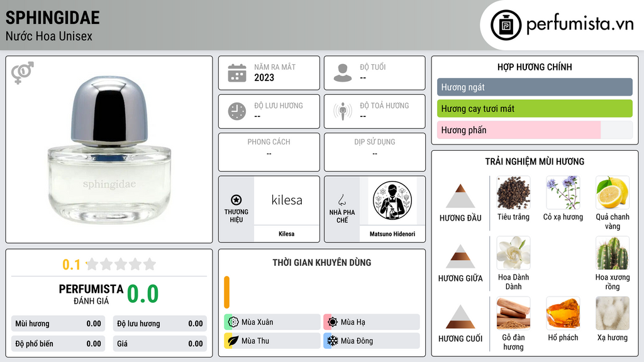Click the Mùa Hạ sun icon

333,322
